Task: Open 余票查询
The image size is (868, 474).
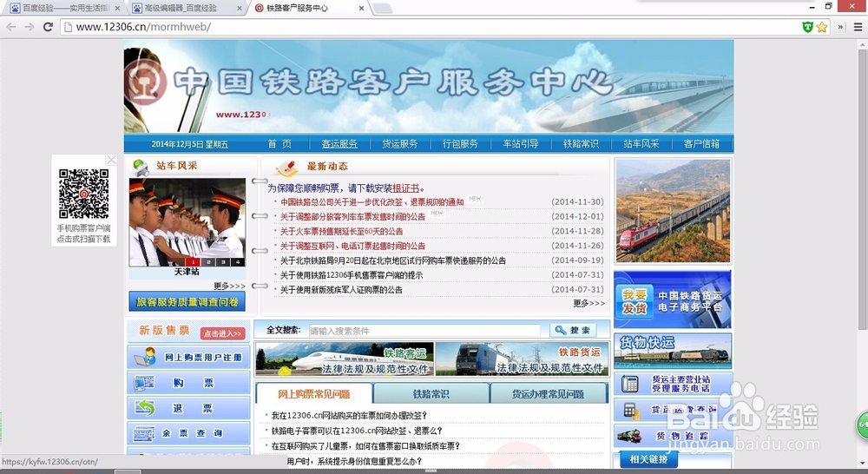Action: pos(188,433)
